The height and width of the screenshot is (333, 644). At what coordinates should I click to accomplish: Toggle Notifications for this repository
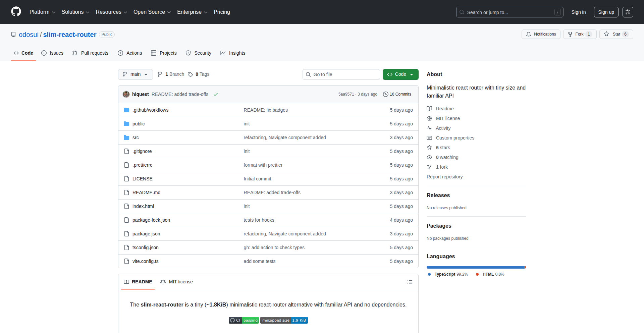click(541, 34)
